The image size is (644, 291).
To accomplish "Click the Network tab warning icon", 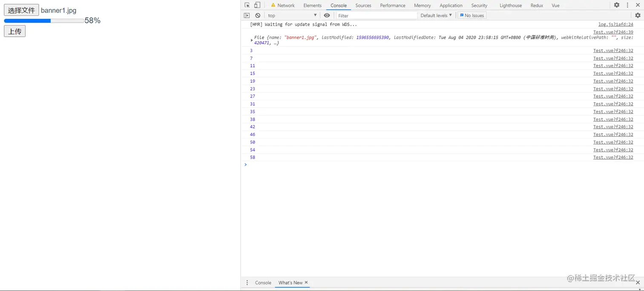I will point(273,5).
